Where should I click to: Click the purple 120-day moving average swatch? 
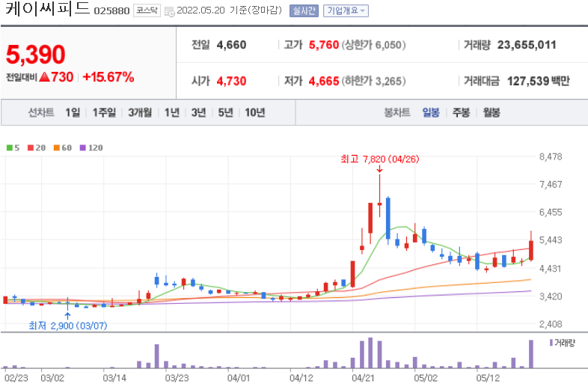[x=83, y=148]
